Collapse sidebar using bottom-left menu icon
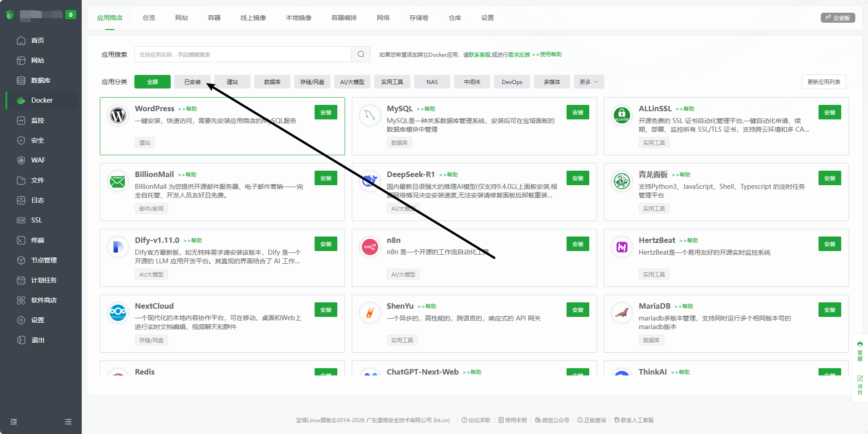The image size is (868, 434). (x=14, y=422)
